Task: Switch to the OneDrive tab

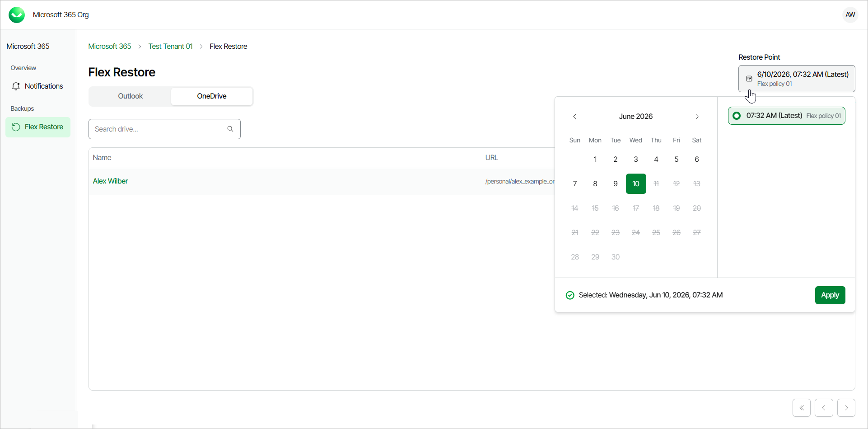Action: (x=212, y=96)
